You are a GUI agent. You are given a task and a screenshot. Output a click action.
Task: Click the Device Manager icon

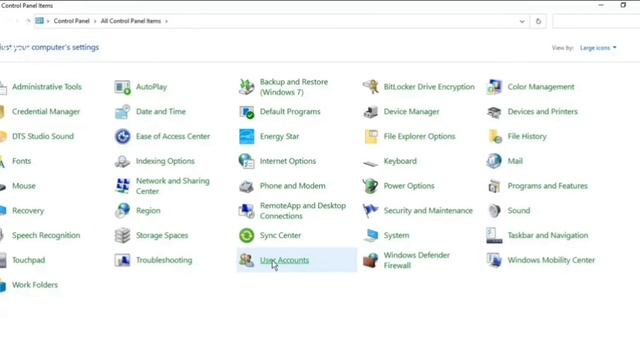click(371, 112)
